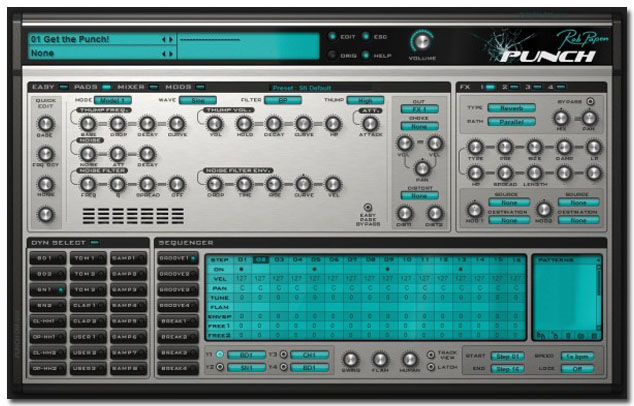Select FX slot 3 tab
Viewport: 634px width, 406px height.
point(537,87)
